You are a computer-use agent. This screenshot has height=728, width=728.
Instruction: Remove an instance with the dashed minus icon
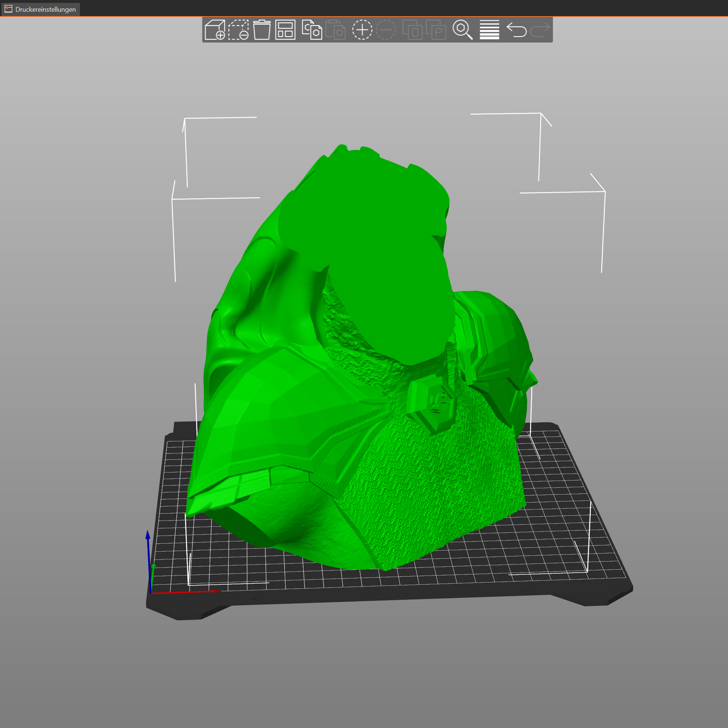[x=386, y=30]
